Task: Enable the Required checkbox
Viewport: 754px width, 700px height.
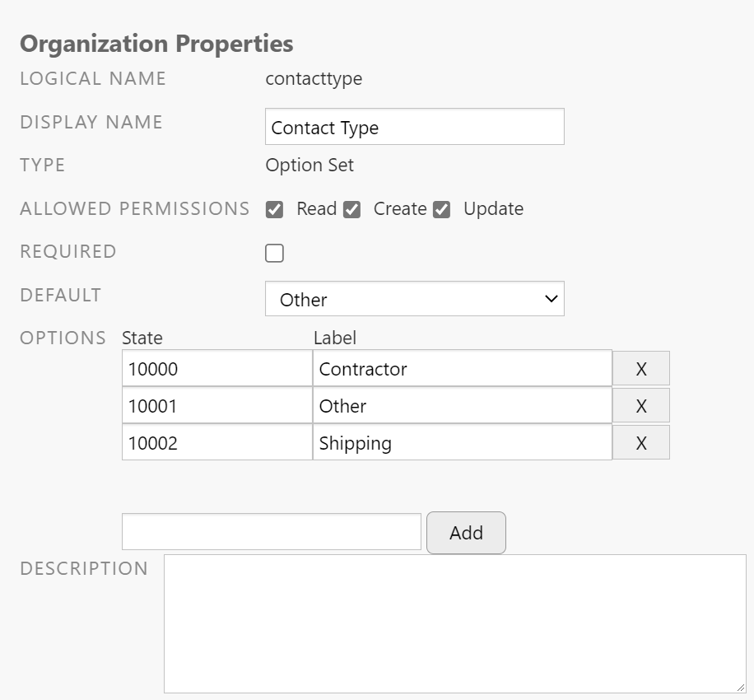Action: (275, 253)
